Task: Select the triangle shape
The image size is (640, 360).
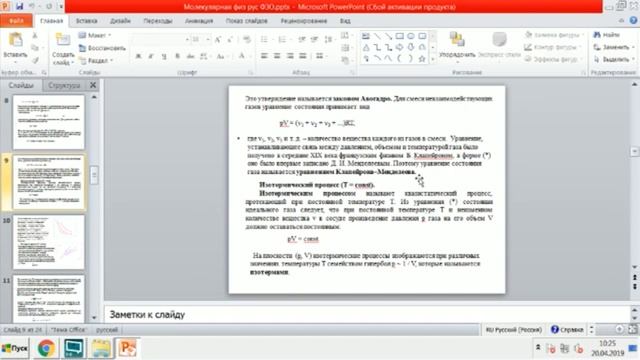Action: click(x=366, y=48)
